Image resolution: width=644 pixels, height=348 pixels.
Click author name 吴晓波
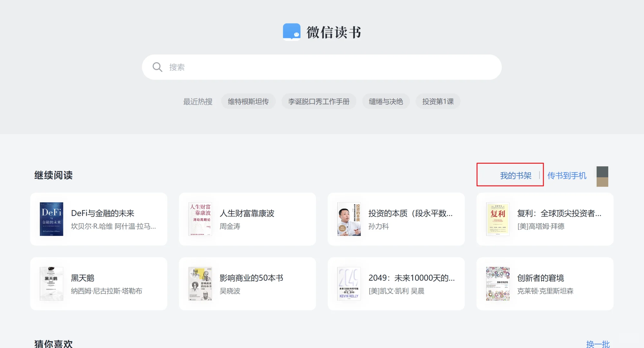point(230,291)
